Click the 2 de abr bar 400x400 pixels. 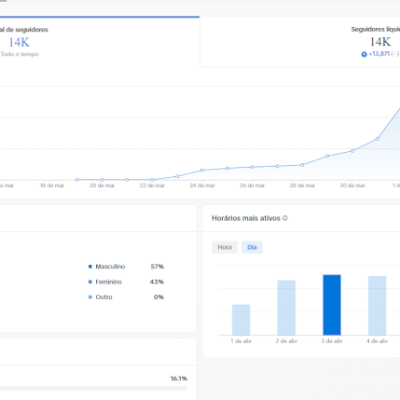[x=286, y=308]
